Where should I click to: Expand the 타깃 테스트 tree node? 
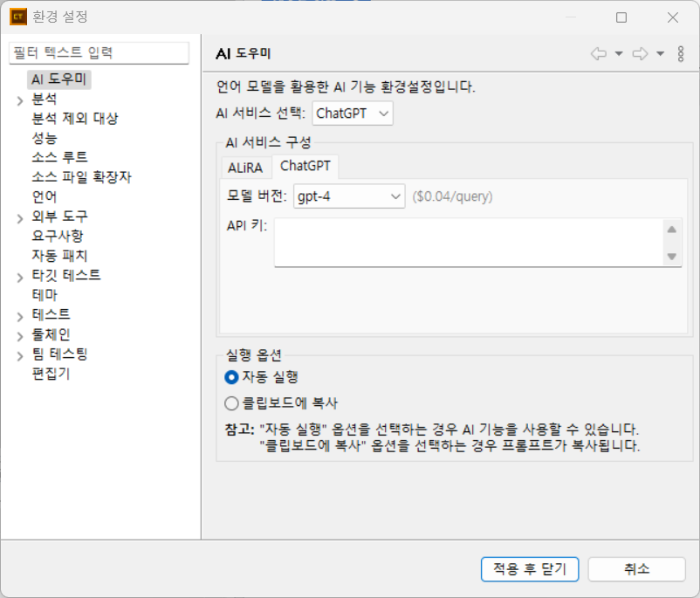point(20,278)
